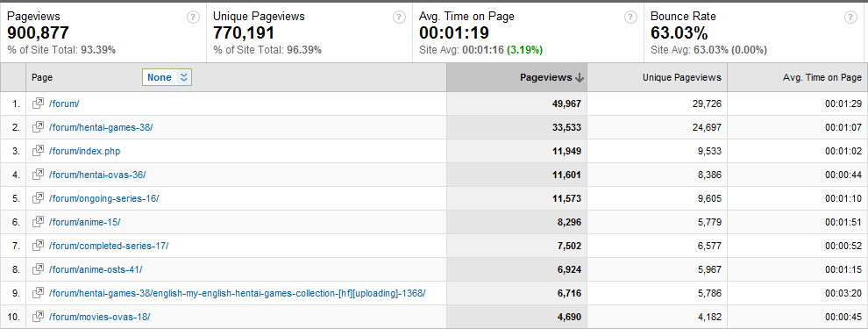Viewport: 868px width, 329px height.
Task: Open the /forum/ongoing-series-16/ link
Action: (103, 198)
